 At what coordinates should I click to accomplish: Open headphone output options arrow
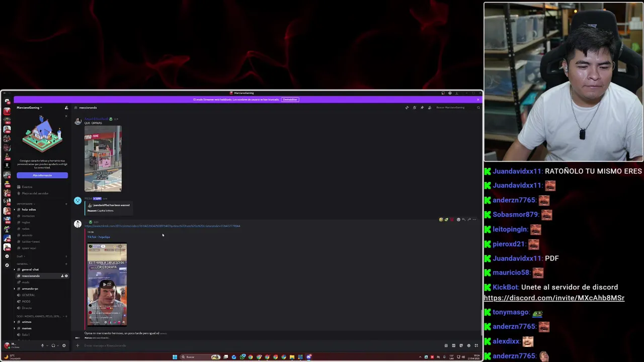(x=58, y=345)
